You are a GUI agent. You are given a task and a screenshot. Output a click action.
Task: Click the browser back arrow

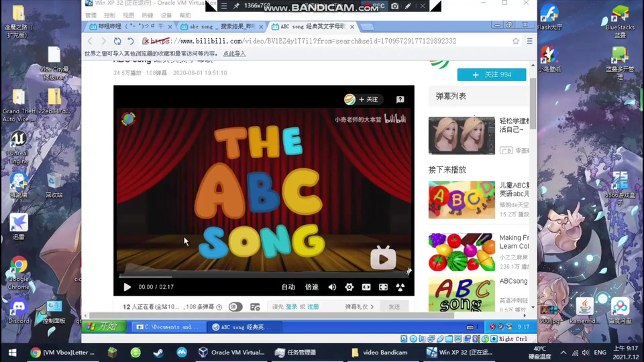pyautogui.click(x=91, y=41)
